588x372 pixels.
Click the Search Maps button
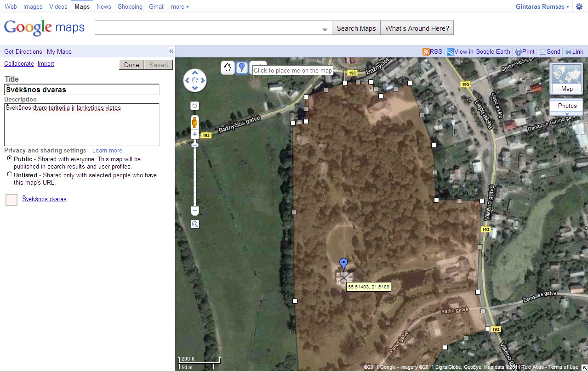click(356, 28)
